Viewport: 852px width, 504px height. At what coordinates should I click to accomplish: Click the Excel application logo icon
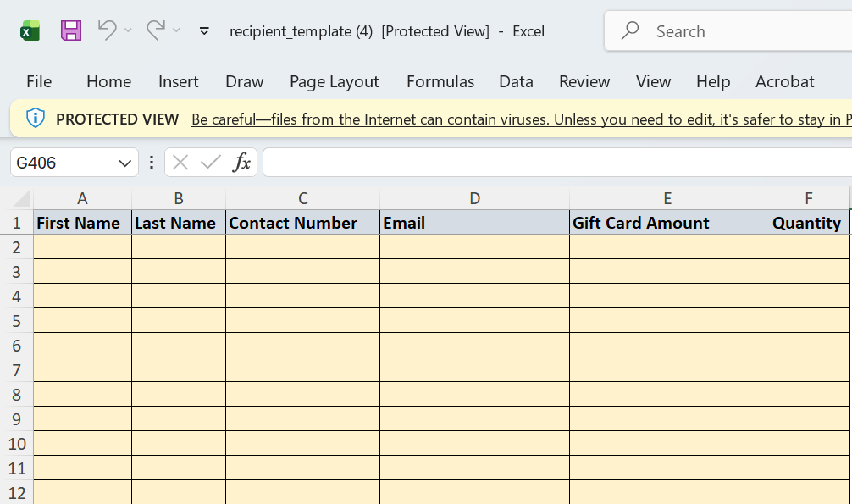coord(30,31)
